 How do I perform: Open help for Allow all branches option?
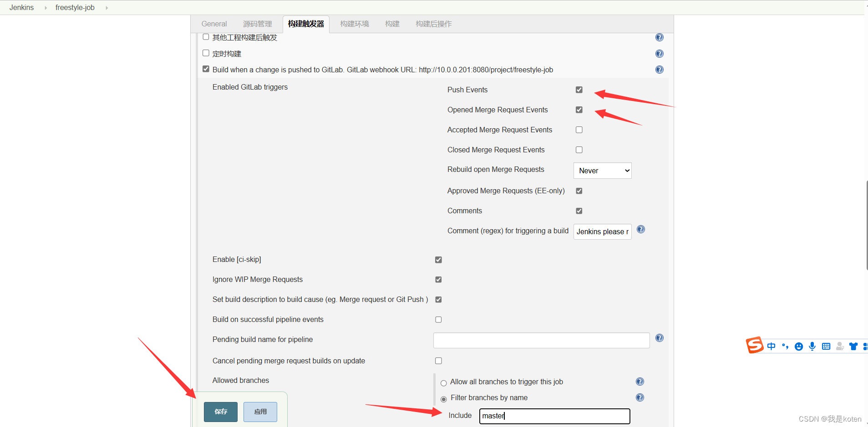[x=640, y=382]
